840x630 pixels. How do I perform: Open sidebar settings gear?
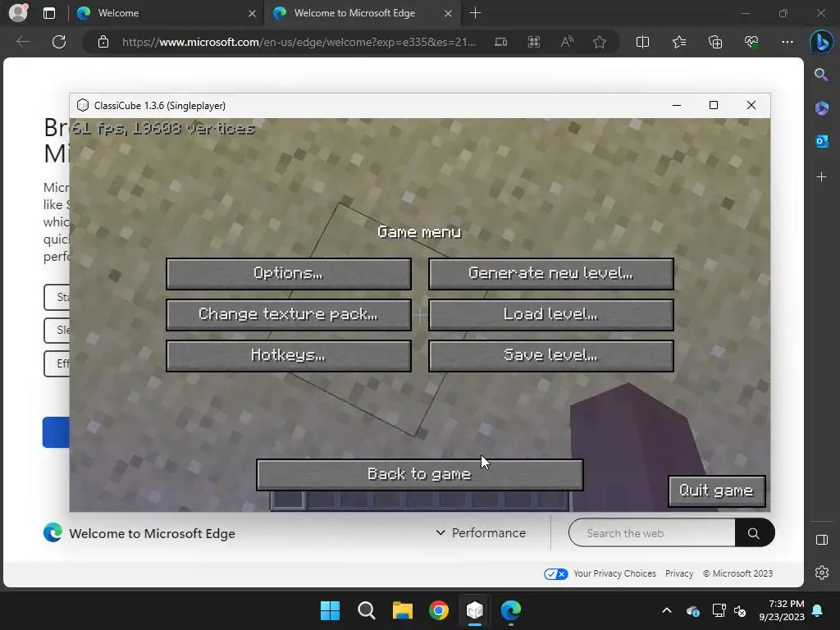pos(821,573)
